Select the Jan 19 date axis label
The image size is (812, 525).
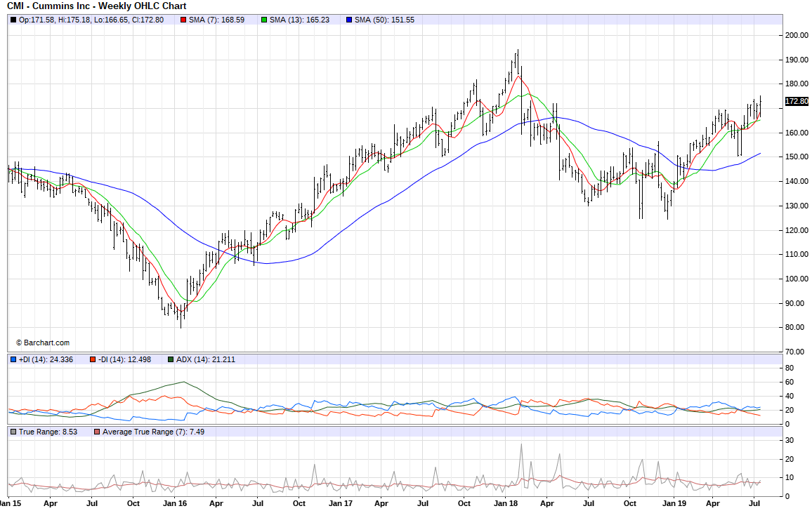pyautogui.click(x=674, y=503)
